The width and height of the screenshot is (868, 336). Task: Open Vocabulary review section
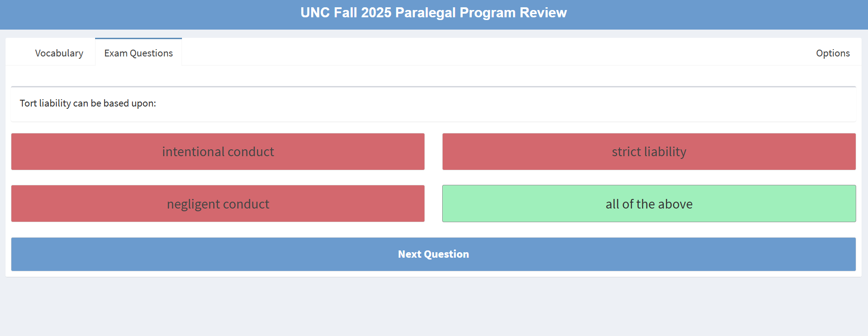coord(59,53)
